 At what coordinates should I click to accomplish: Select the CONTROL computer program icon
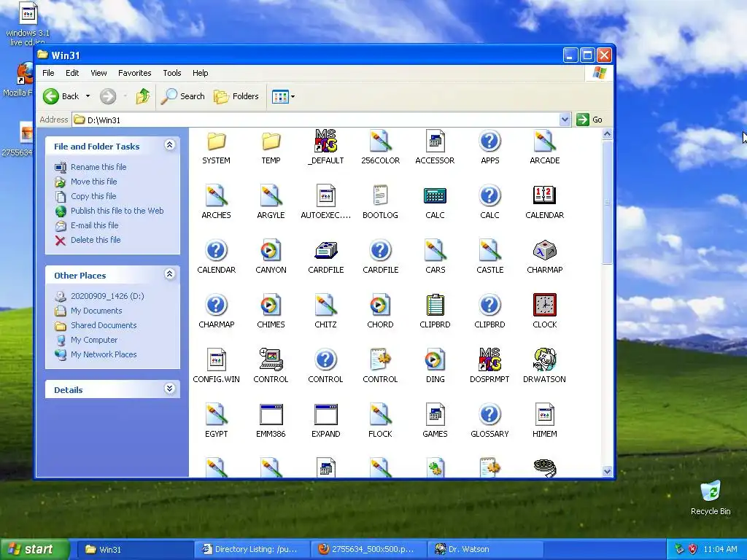click(271, 360)
